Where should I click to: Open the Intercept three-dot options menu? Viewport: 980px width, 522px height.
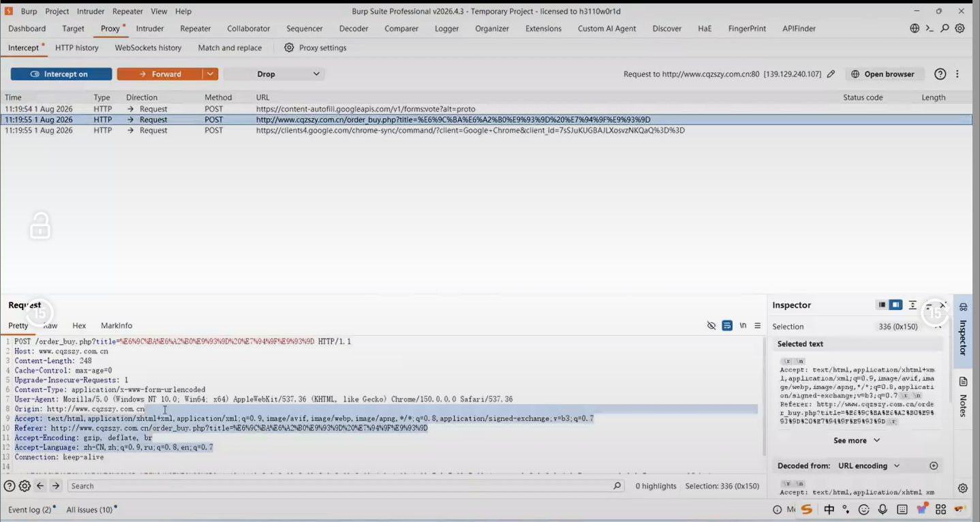click(x=958, y=74)
